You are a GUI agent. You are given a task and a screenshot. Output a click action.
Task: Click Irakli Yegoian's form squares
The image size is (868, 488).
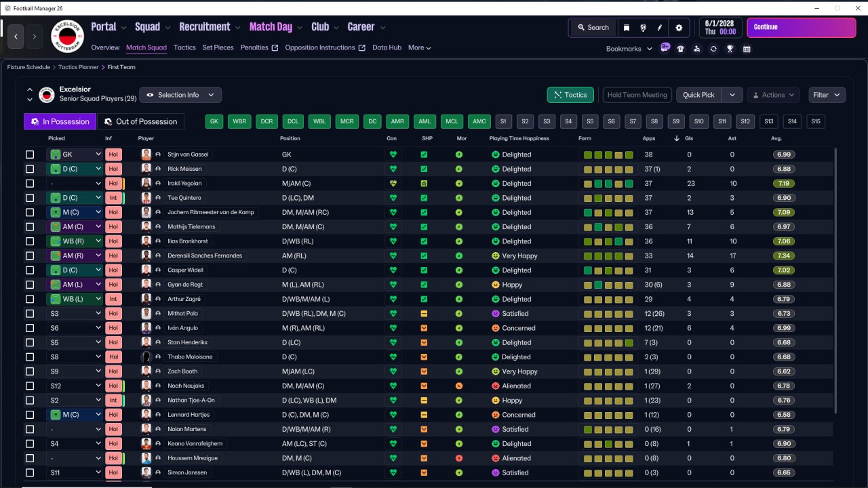608,184
